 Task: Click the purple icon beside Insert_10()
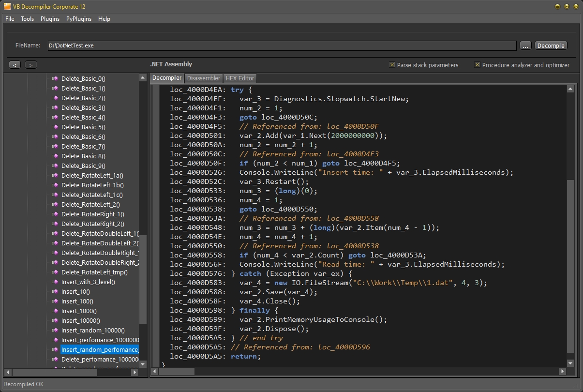55,292
